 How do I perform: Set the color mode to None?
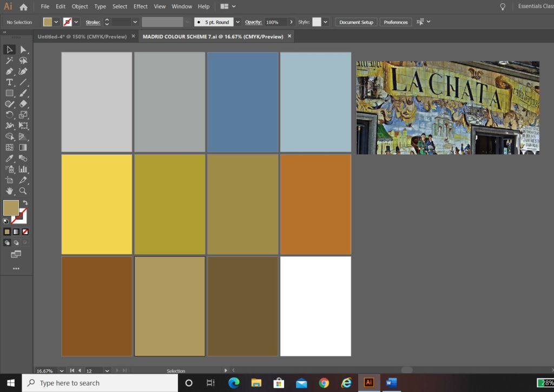[x=25, y=231]
